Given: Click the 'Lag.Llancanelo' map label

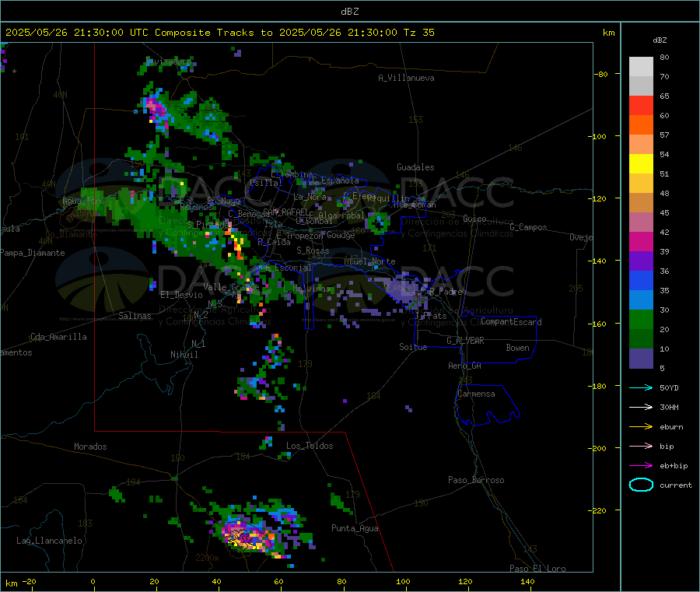Looking at the screenshot, I should [x=49, y=541].
